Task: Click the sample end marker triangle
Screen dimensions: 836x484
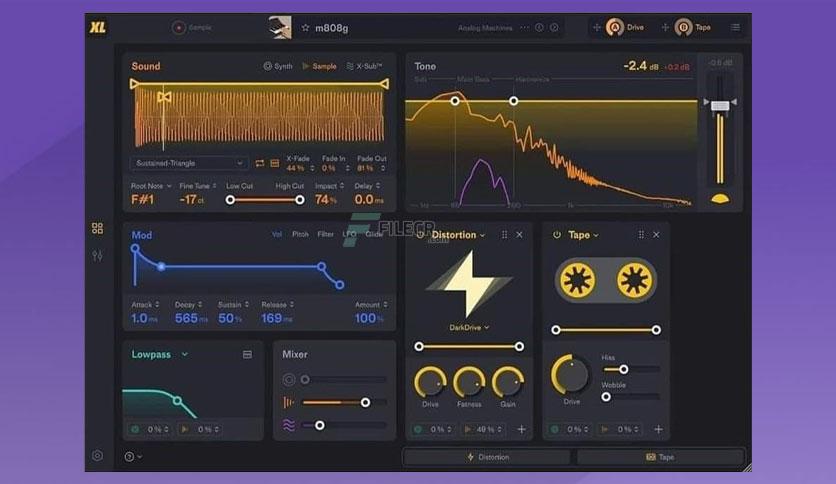Action: point(384,84)
